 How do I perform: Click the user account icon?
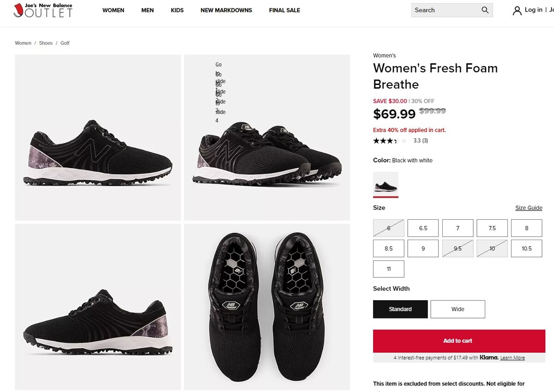coord(517,11)
